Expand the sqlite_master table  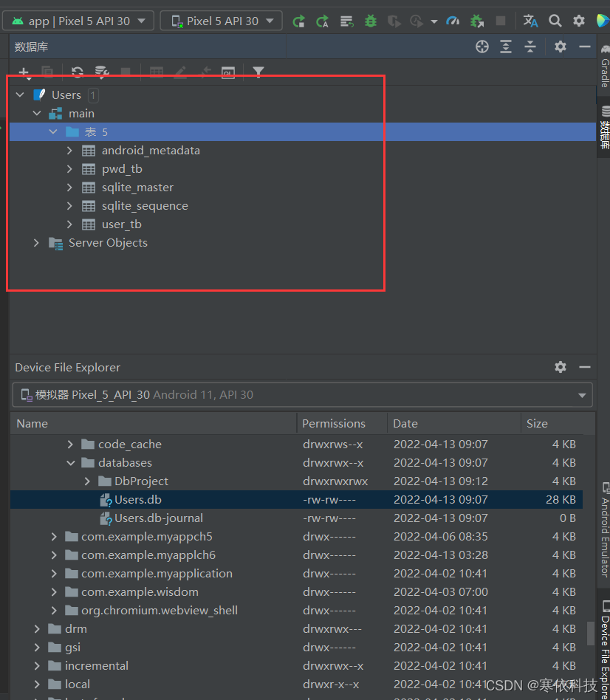(69, 187)
